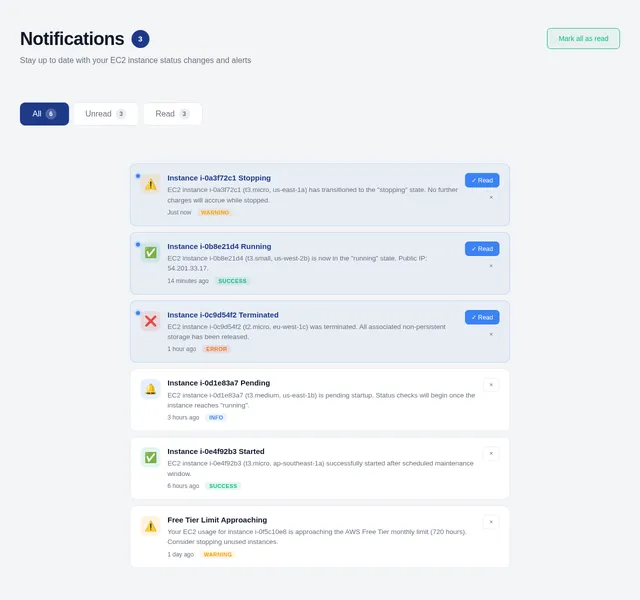This screenshot has width=640, height=600.
Task: Mark i-0c9d54f2 Terminated as read
Action: point(482,318)
